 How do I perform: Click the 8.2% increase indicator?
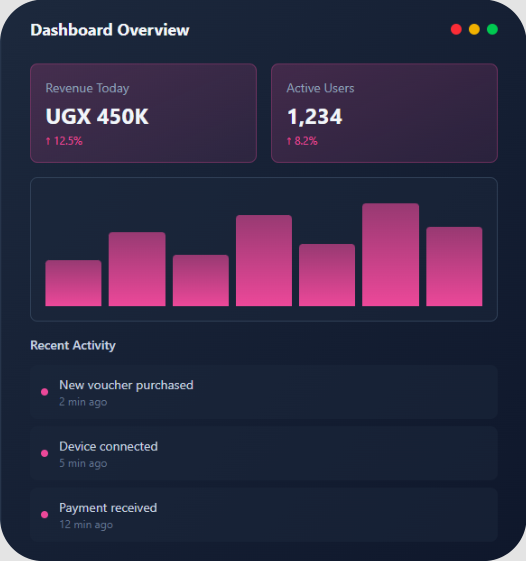pos(302,141)
